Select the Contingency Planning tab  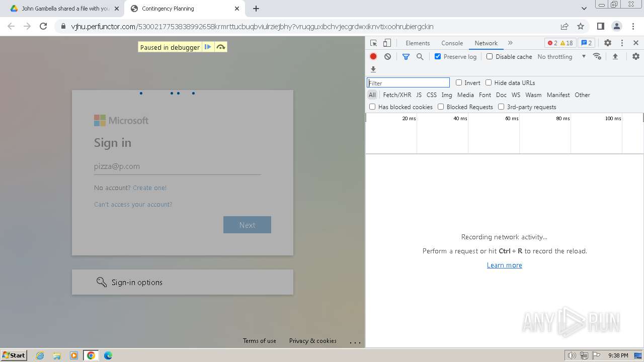click(x=185, y=9)
